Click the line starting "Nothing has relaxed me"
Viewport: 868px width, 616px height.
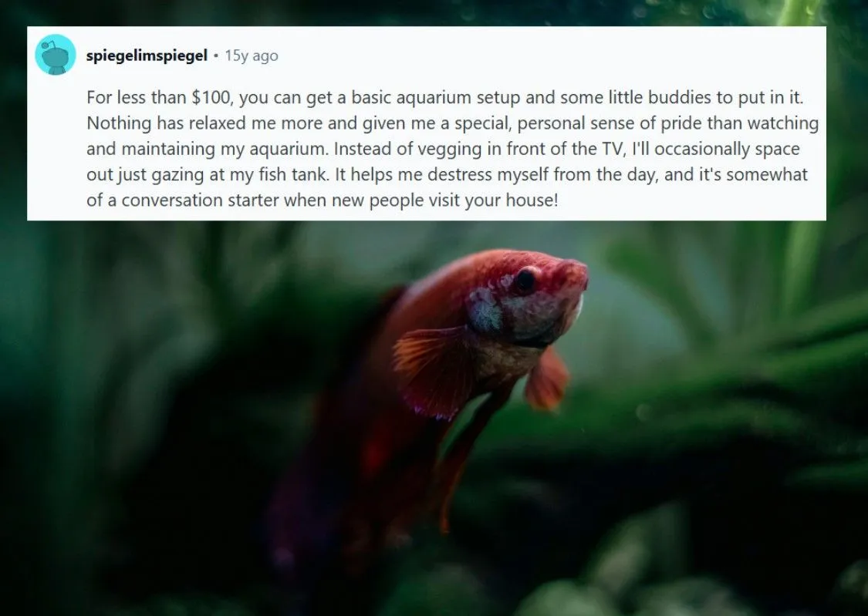pos(452,123)
